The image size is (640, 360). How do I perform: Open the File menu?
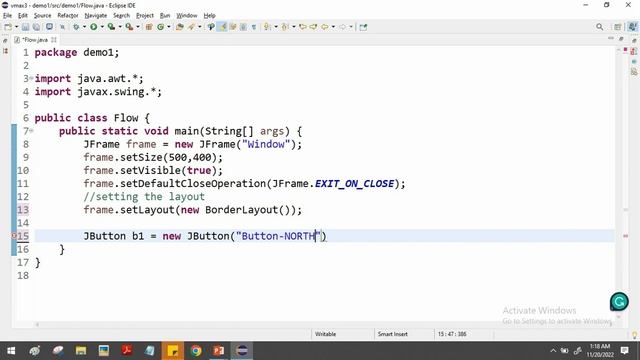coord(7,16)
